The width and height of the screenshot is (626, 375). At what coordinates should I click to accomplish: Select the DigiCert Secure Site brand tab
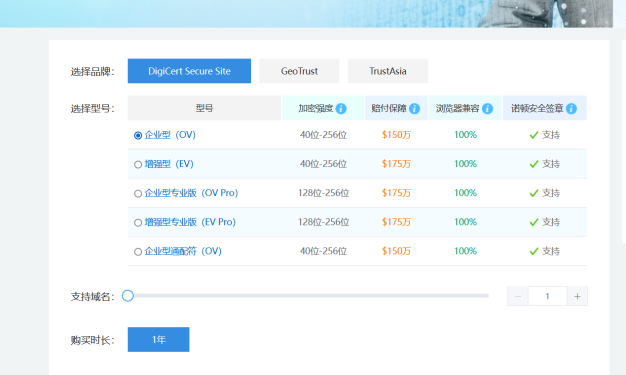pos(189,71)
